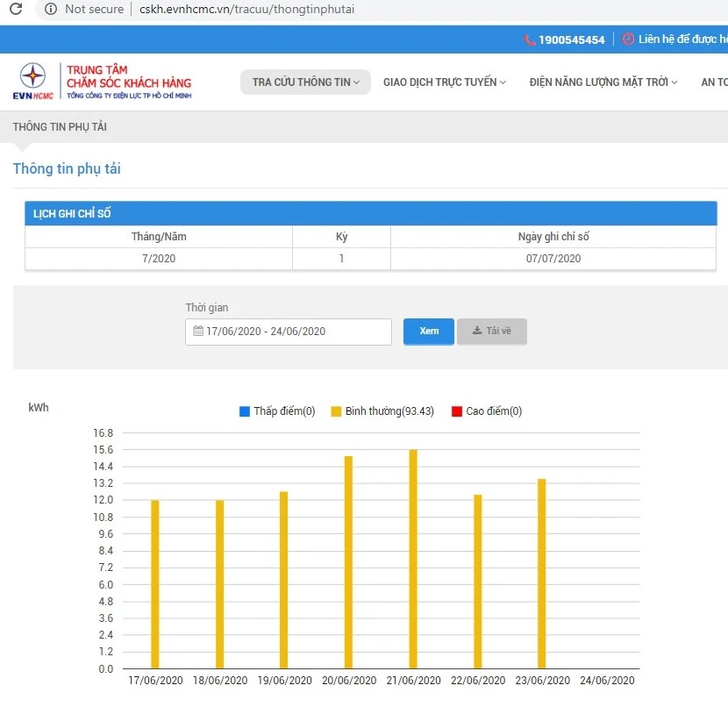Click hotline number 1900545454
Image resolution: width=728 pixels, height=707 pixels.
pyautogui.click(x=571, y=40)
